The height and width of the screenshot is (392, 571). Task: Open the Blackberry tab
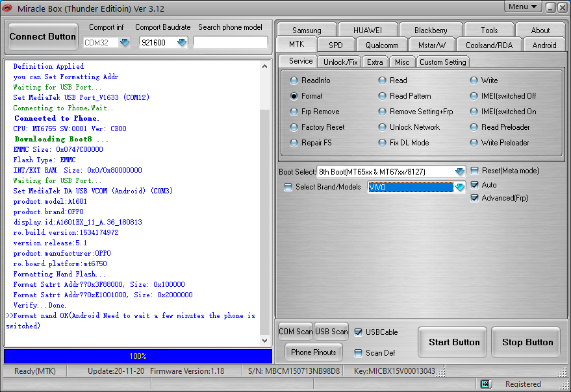[x=431, y=30]
